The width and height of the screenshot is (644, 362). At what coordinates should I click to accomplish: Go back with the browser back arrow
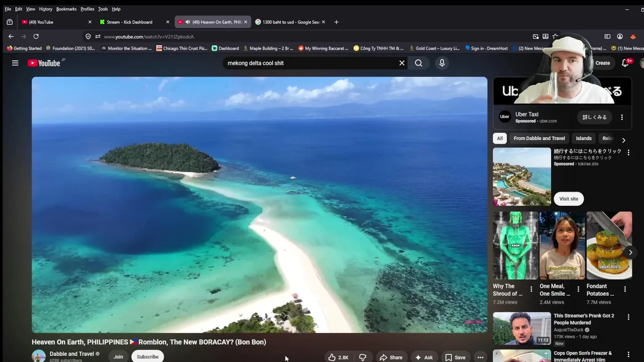point(11,36)
